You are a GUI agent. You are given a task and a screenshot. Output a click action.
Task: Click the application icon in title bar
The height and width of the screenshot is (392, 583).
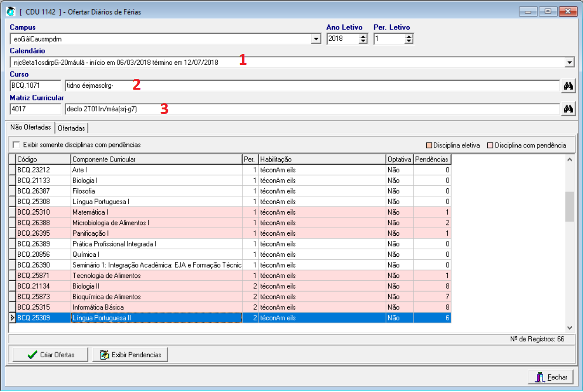click(10, 11)
